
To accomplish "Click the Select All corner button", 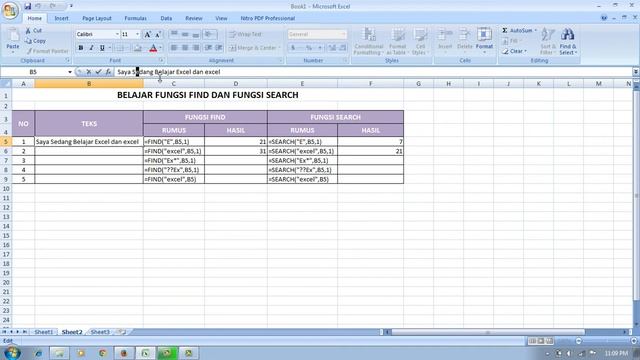I will (x=6, y=84).
